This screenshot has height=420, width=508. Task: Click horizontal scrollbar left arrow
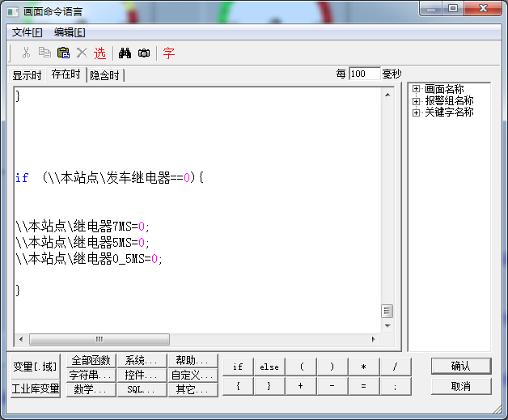(21, 339)
